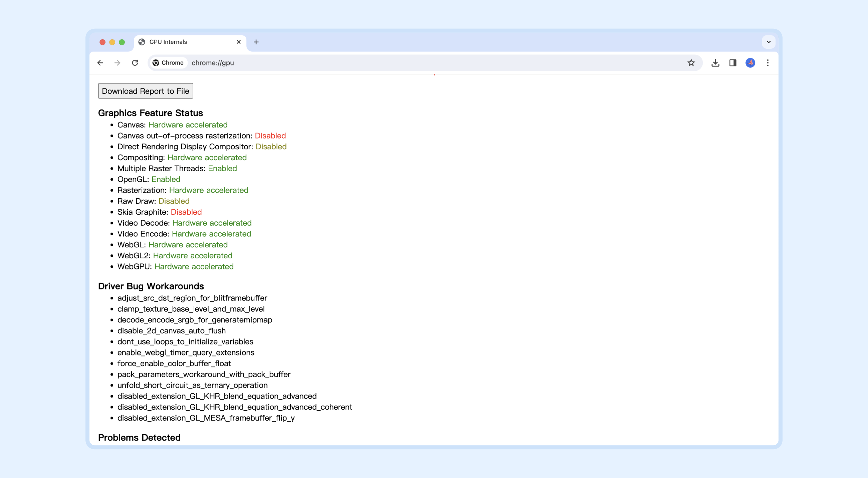
Task: Select pack_parameters_workaround_with_pack_buffer item
Action: pos(204,374)
